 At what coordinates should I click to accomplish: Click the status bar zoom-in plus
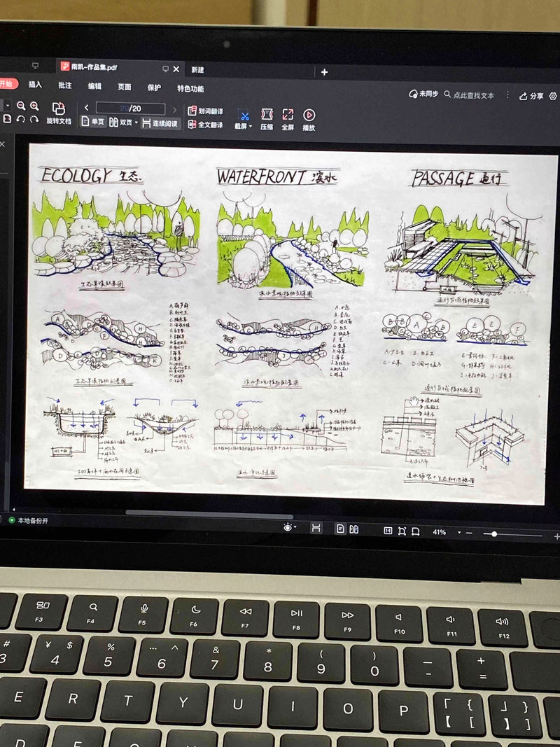pyautogui.click(x=556, y=536)
